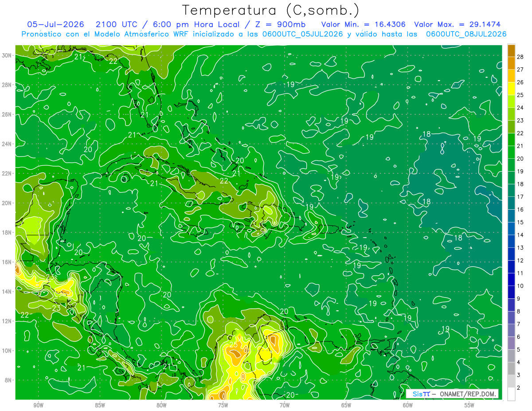Click longitude axis label '70W'
532x411 pixels.
point(285,405)
